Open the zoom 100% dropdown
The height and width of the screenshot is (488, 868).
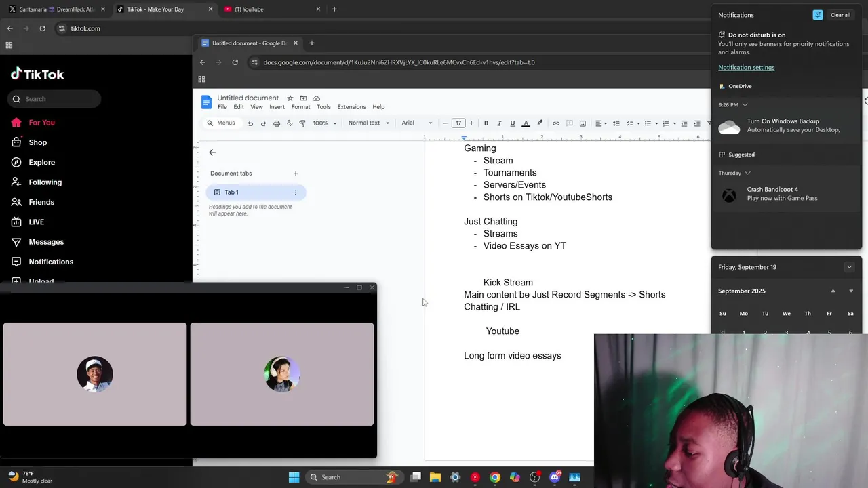(324, 123)
